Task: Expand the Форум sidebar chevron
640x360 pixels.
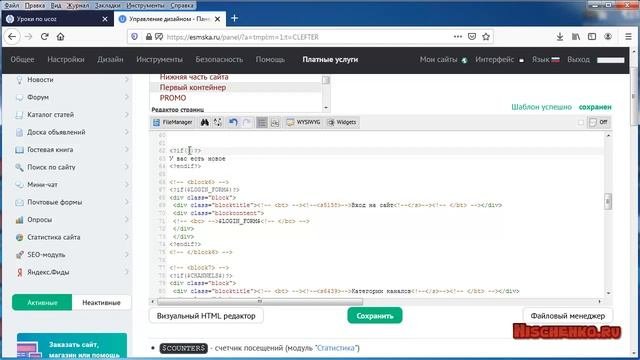Action: pos(126,97)
